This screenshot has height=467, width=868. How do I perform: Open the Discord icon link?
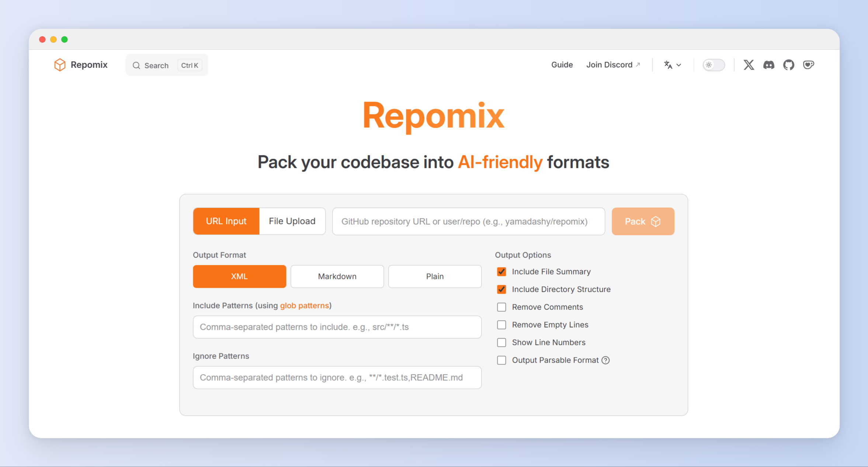click(768, 65)
